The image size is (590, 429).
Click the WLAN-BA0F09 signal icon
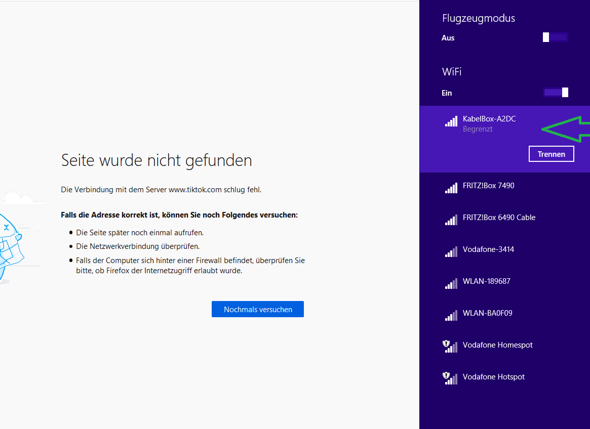tap(451, 315)
